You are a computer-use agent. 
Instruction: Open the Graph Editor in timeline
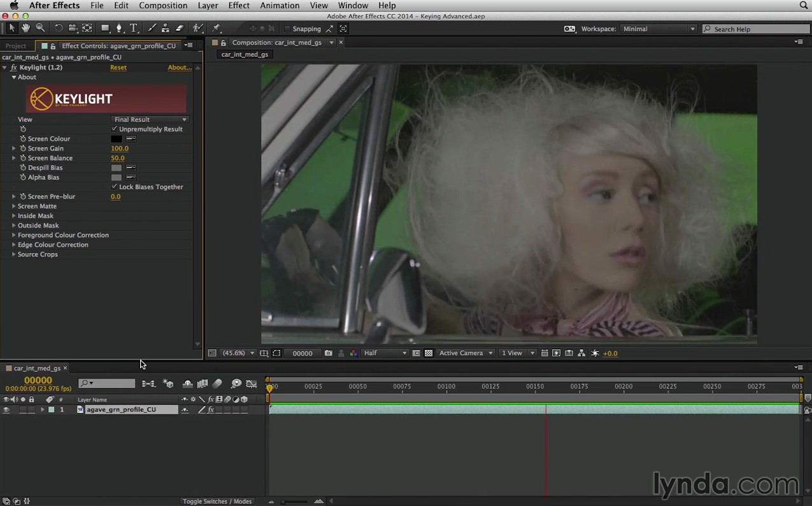252,384
